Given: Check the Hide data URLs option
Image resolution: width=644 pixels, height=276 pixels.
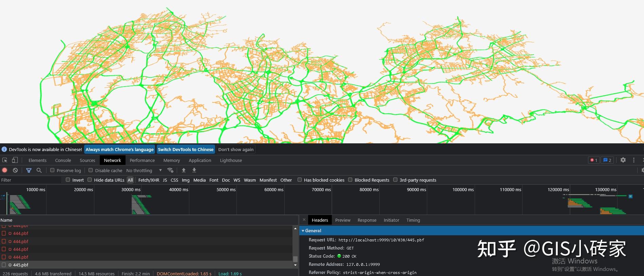Looking at the screenshot, I should coord(90,180).
